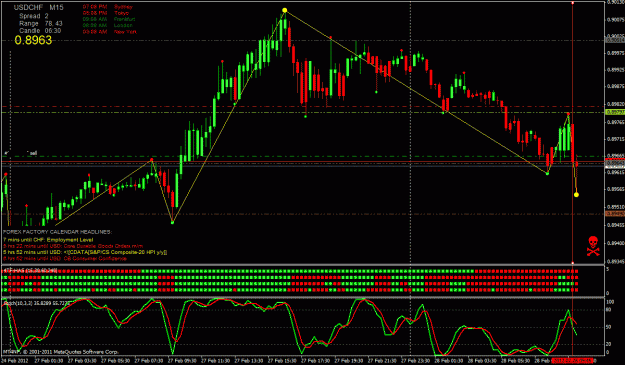Click the Range 78, 43 readout

(41, 24)
